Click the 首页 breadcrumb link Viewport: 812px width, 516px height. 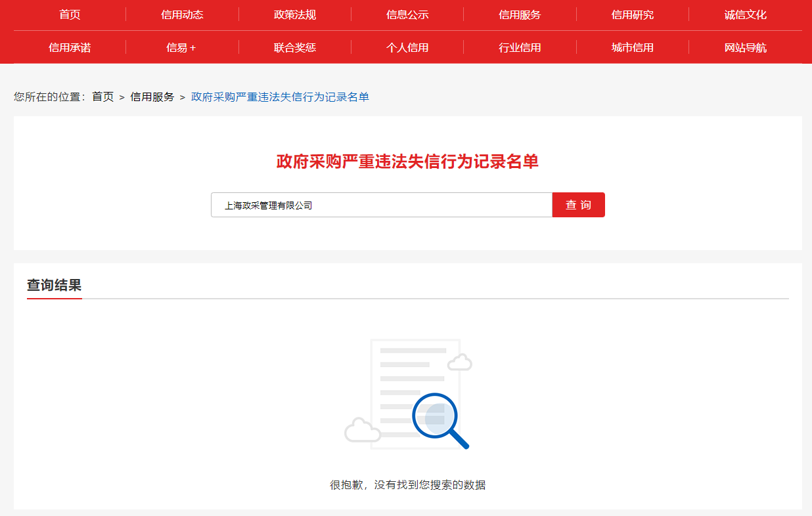102,97
